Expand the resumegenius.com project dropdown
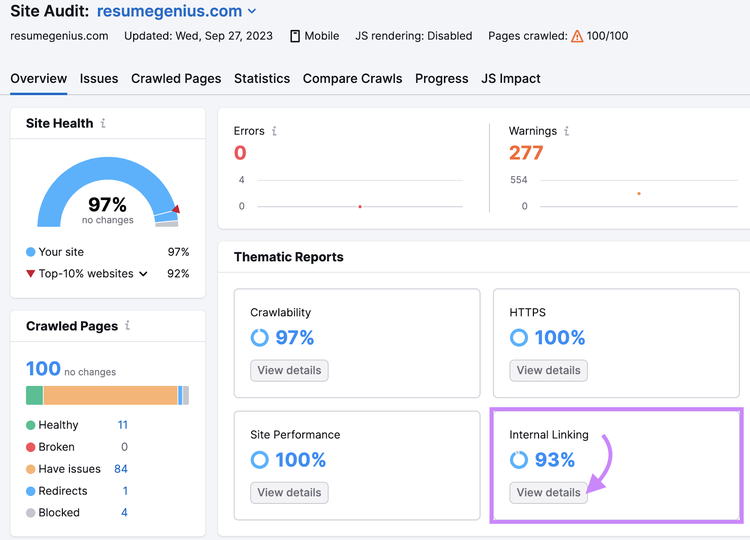The height and width of the screenshot is (540, 750). (x=252, y=11)
